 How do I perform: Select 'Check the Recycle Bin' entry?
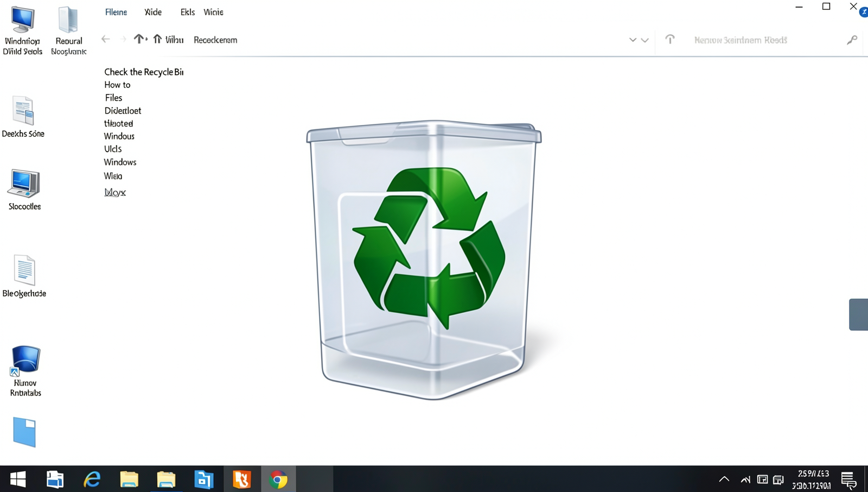[x=144, y=72]
